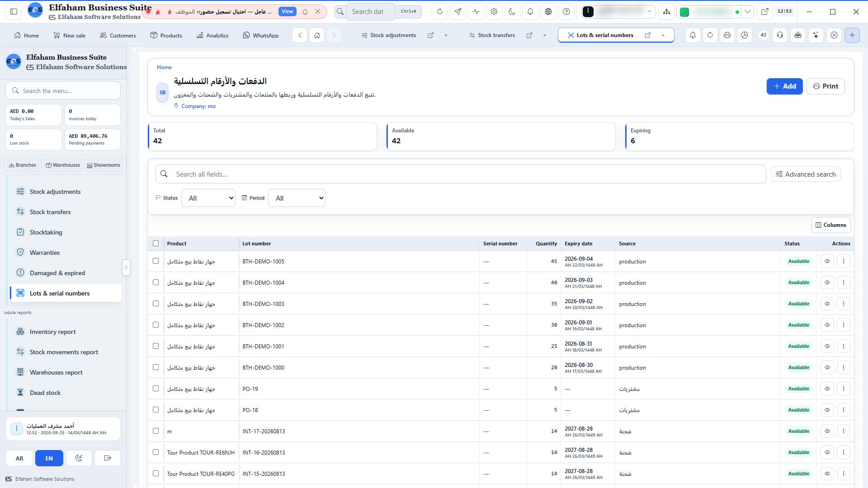868x488 pixels.
Task: Open the language globe icon
Action: pos(548,12)
